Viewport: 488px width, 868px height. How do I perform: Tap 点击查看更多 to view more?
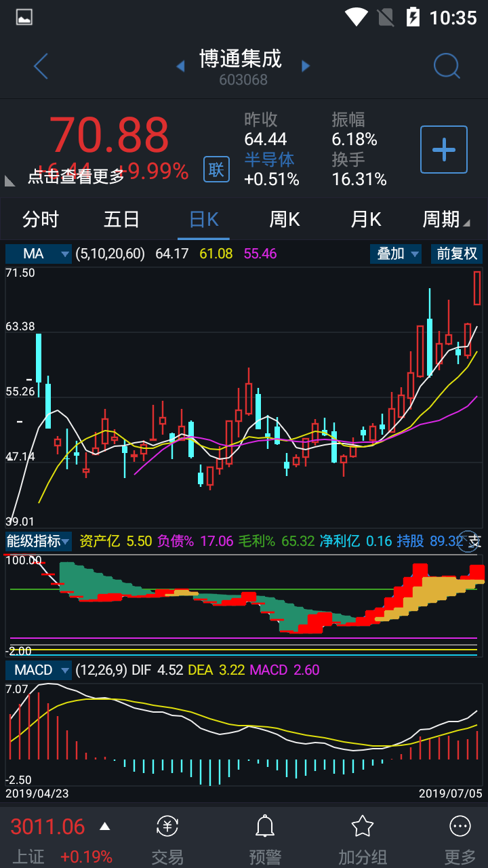[x=76, y=176]
